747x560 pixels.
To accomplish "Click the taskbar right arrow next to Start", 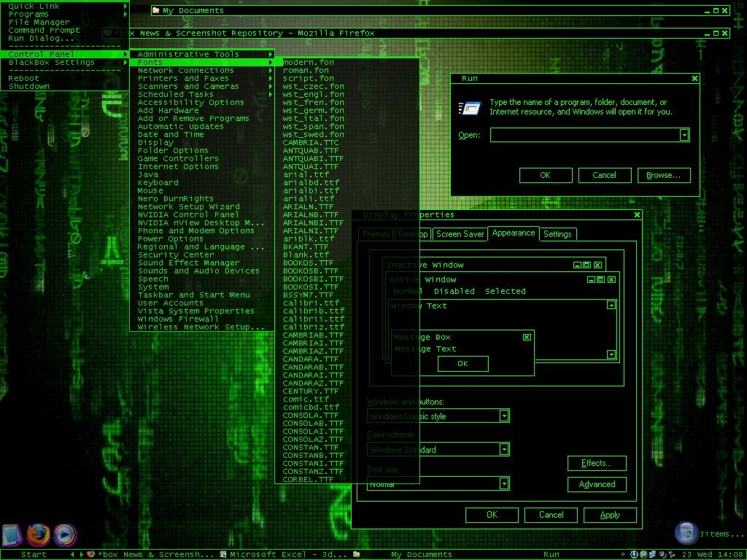I will click(82, 554).
